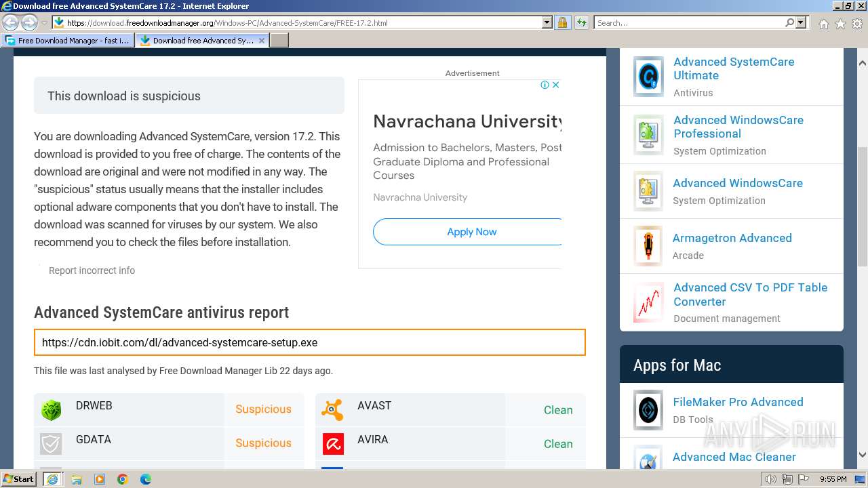Open the IE tools gear icon
Image resolution: width=868 pixels, height=488 pixels.
pyautogui.click(x=857, y=24)
